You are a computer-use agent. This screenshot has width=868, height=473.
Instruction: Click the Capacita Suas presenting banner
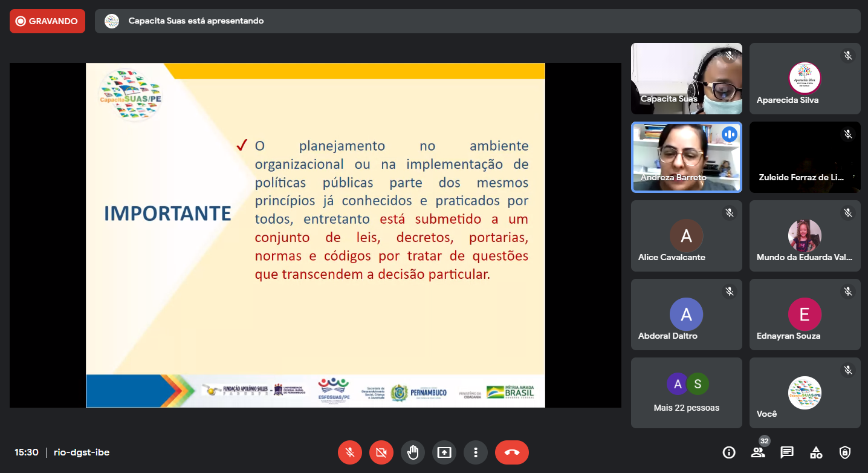pyautogui.click(x=477, y=21)
